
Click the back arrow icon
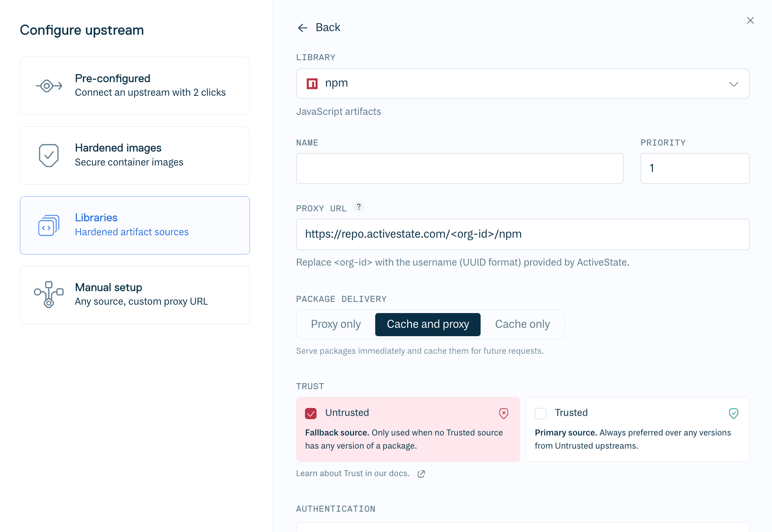(303, 28)
